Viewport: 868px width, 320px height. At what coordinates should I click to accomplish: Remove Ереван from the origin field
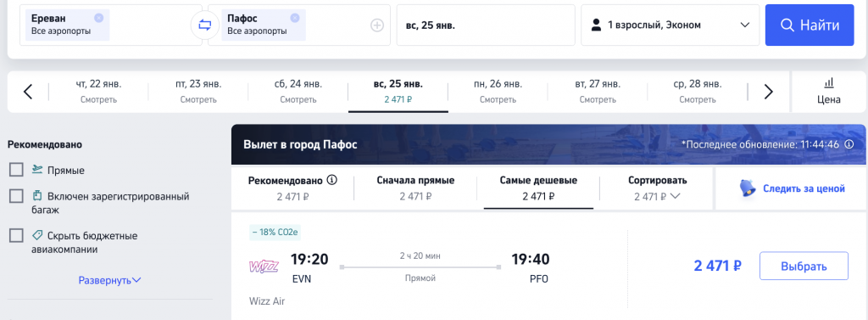pyautogui.click(x=98, y=18)
